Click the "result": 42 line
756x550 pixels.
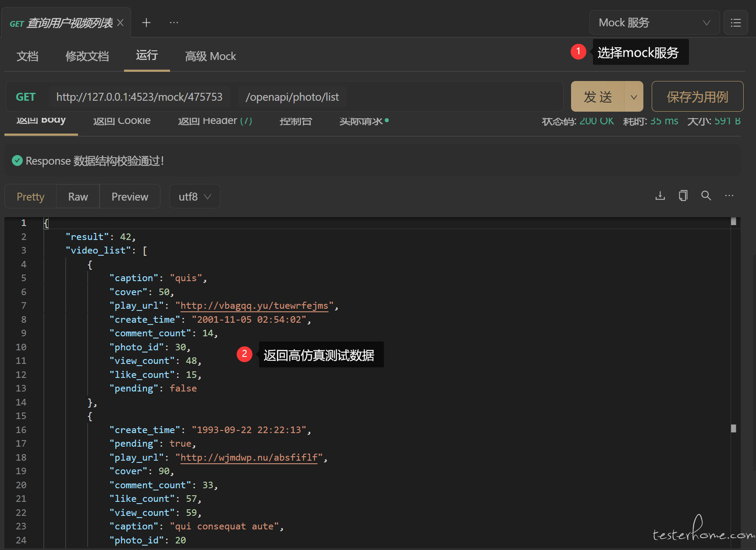pos(100,237)
